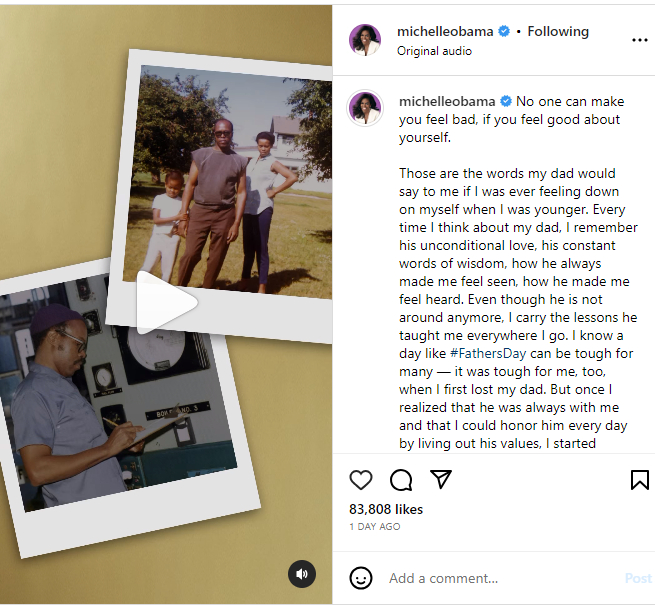
Task: Open emoji picker in comment box
Action: (361, 578)
